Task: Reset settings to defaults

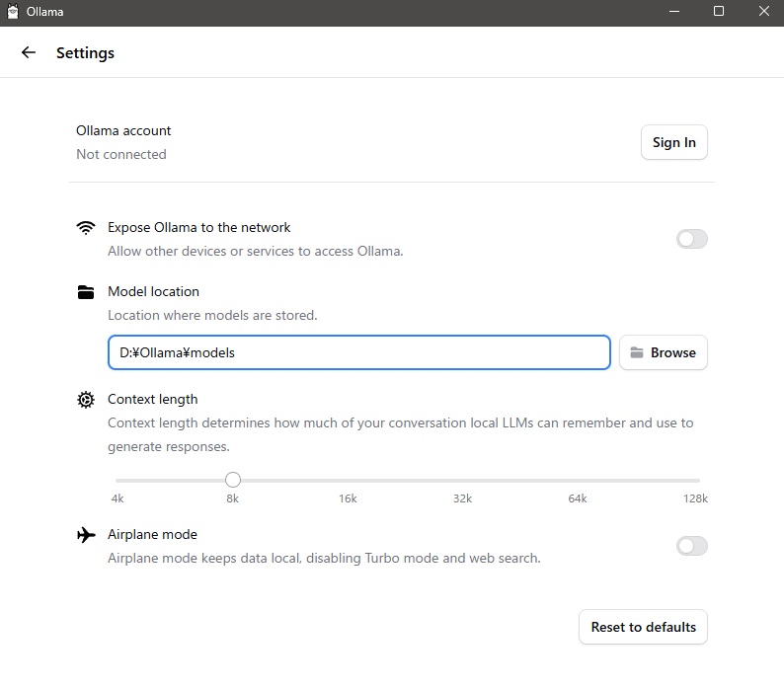Action: [x=643, y=627]
